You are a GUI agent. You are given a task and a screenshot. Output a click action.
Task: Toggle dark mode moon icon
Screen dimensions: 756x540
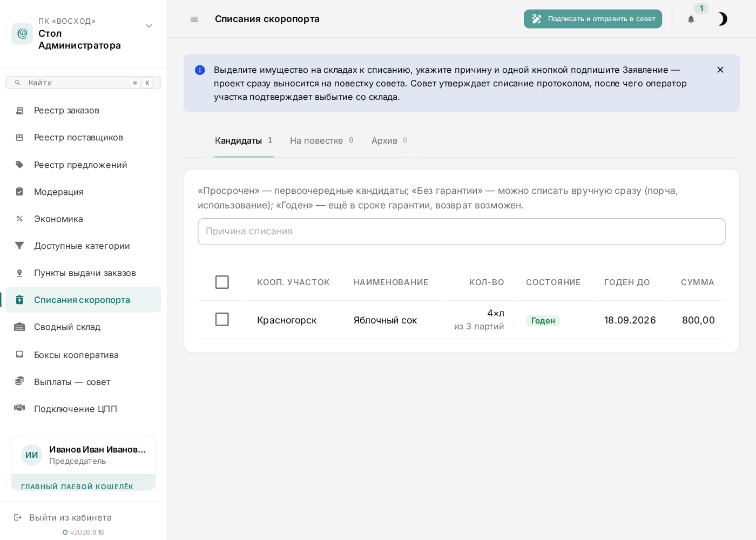coord(722,19)
